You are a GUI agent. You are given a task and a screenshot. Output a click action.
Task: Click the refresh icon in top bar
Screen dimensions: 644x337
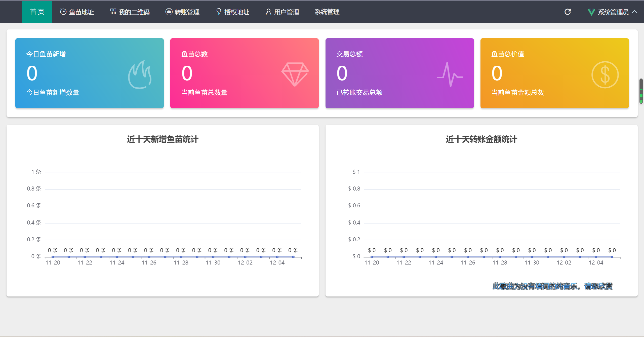568,12
